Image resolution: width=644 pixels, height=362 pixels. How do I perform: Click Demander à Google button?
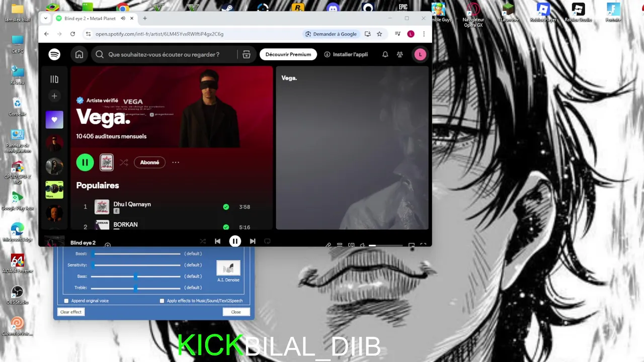click(331, 34)
